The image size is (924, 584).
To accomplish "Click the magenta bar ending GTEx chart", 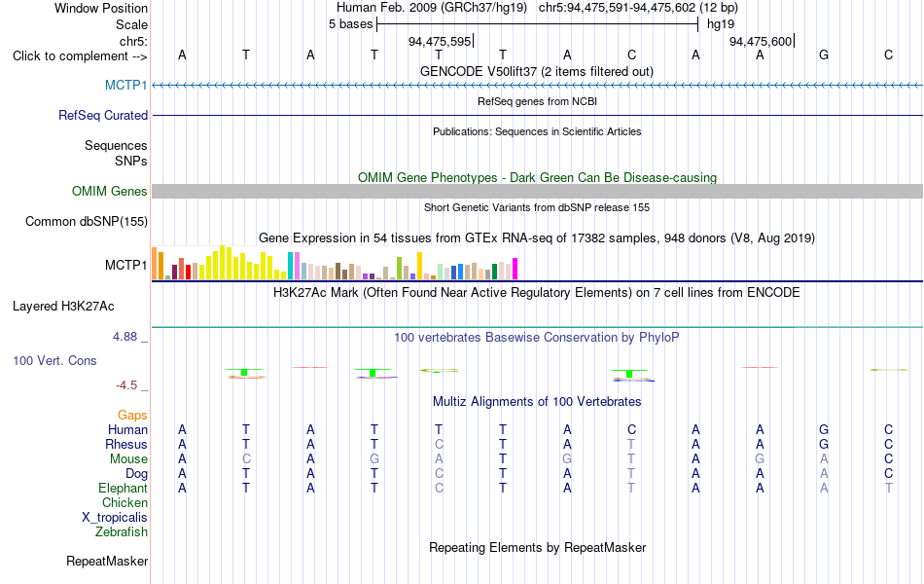I will tap(515, 269).
